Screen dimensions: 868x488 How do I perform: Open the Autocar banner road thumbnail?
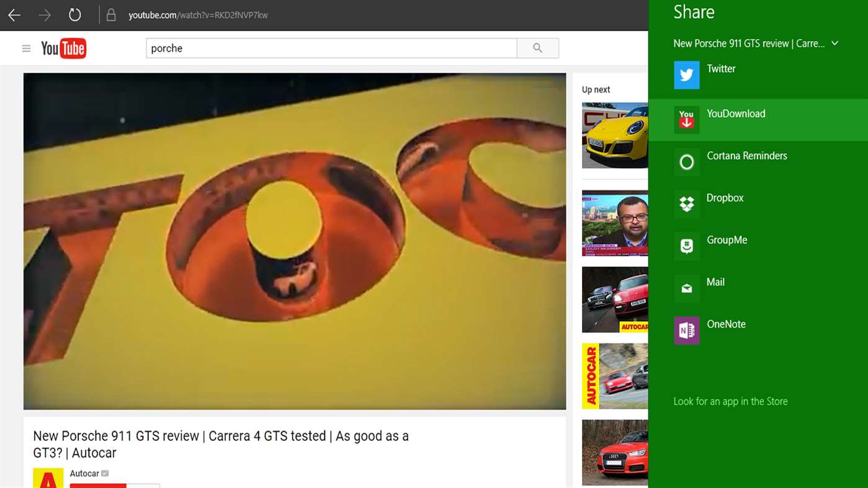coord(615,376)
